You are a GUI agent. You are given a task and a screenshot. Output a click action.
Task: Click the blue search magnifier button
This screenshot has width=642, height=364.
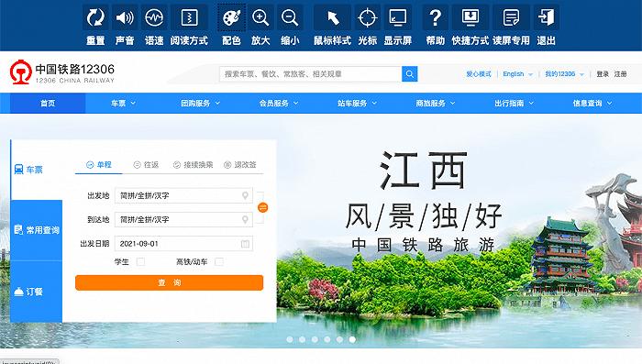409,74
